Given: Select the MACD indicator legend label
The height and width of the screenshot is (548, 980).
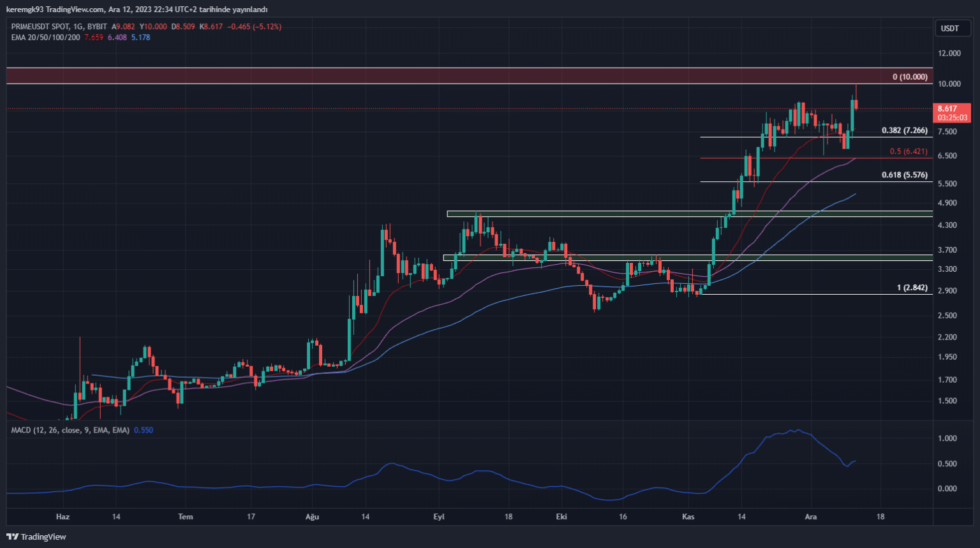Looking at the screenshot, I should pos(70,431).
